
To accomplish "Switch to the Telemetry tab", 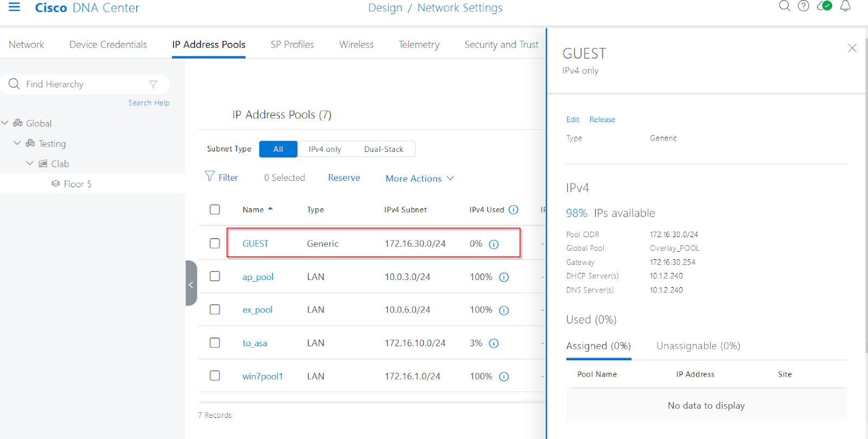I will 419,44.
